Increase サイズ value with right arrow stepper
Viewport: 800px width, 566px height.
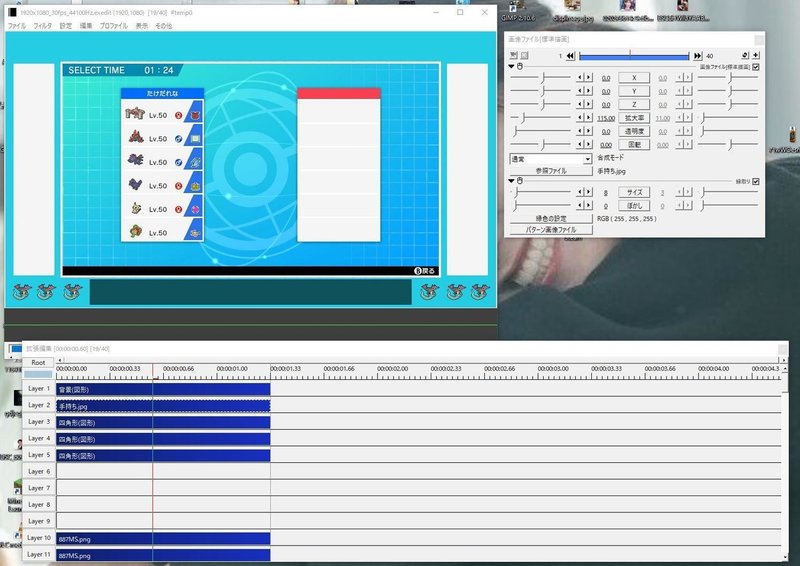pos(588,192)
